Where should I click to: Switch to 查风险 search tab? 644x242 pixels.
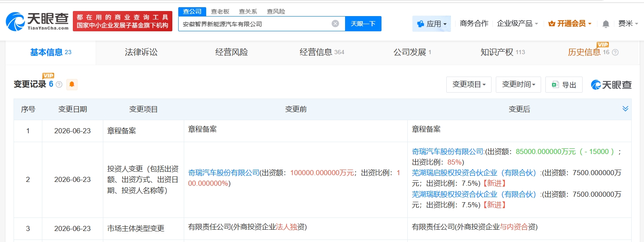(x=276, y=11)
